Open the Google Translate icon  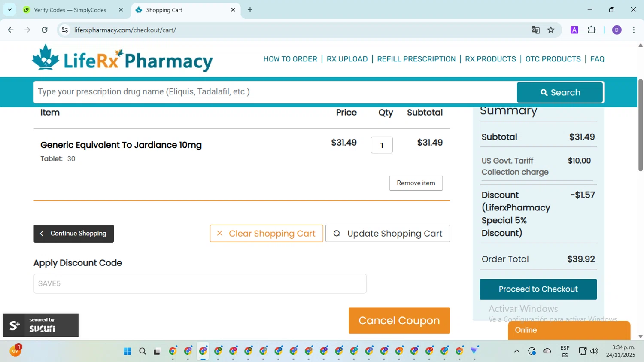[x=535, y=30]
